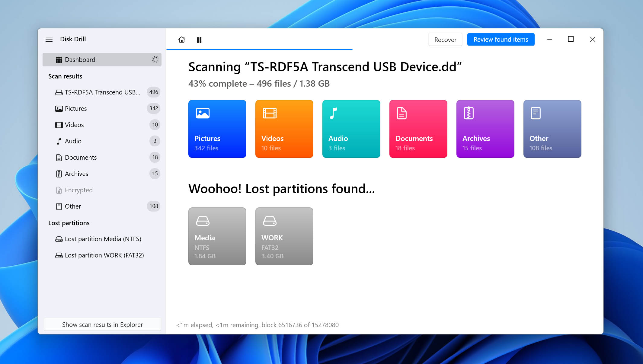Click the Other sidebar file icon

pyautogui.click(x=59, y=206)
